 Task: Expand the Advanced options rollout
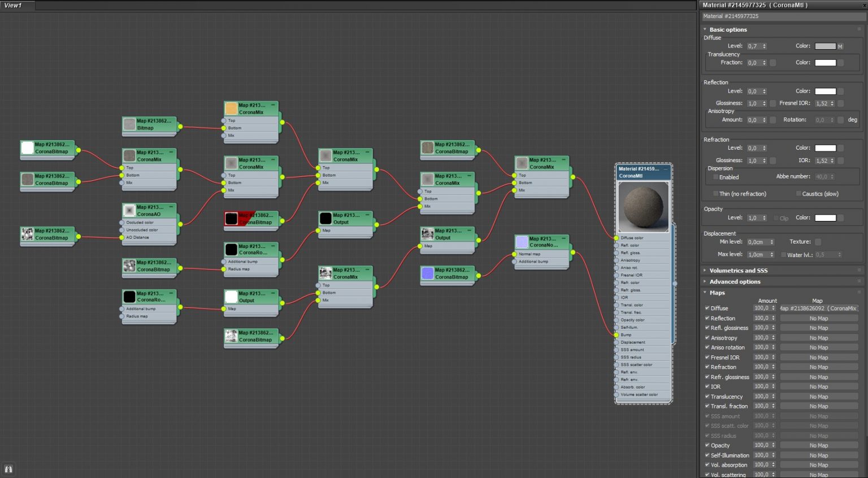click(735, 281)
